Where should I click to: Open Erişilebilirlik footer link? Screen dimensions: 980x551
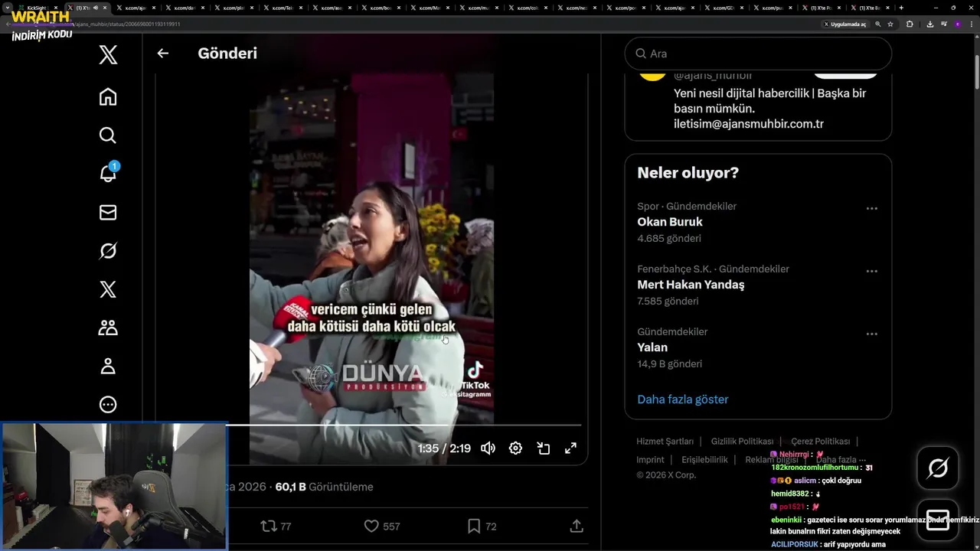coord(704,460)
